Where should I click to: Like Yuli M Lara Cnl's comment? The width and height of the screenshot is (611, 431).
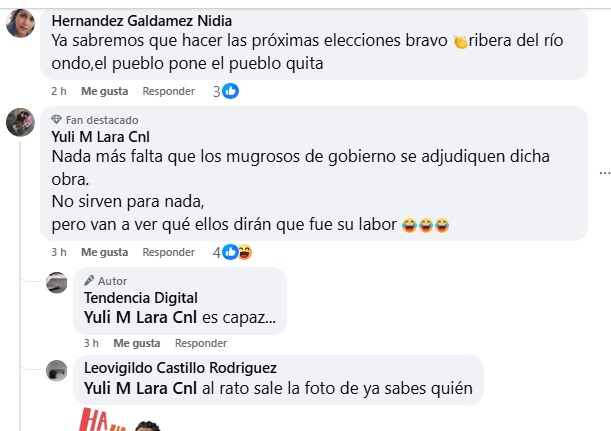click(104, 252)
